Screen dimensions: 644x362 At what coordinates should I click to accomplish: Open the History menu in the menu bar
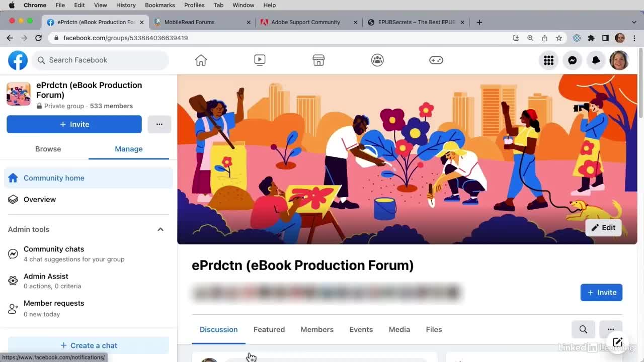pos(126,5)
